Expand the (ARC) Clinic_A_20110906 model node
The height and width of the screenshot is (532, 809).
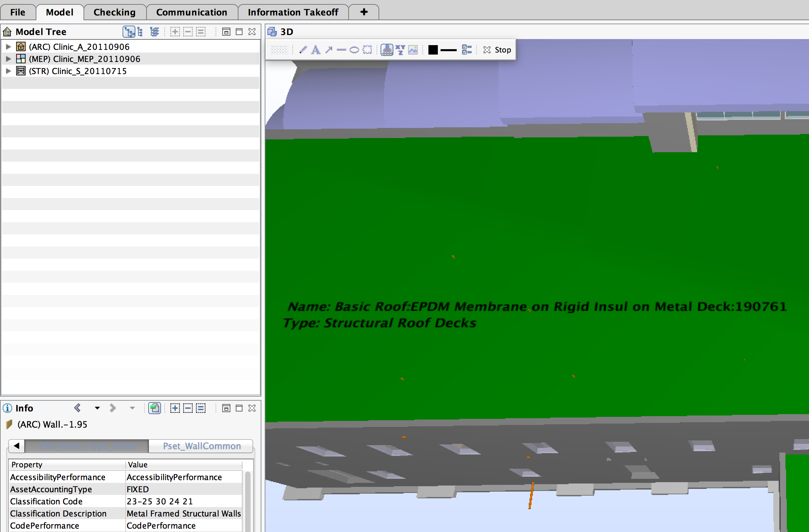click(8, 46)
